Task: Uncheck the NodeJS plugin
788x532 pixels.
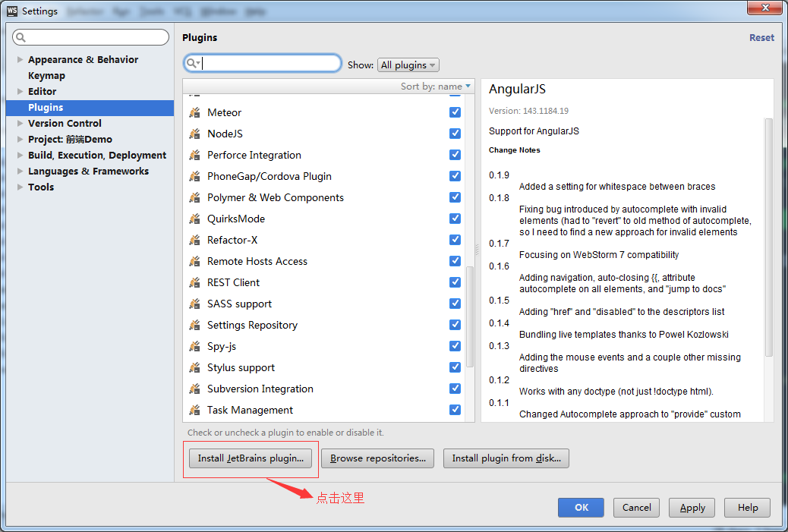Action: [455, 133]
